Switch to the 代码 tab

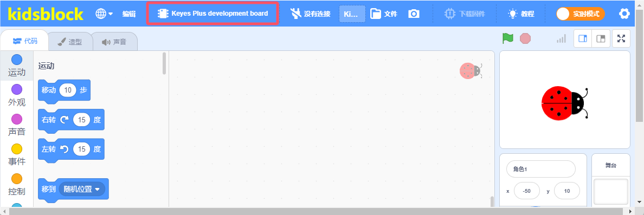tap(24, 41)
